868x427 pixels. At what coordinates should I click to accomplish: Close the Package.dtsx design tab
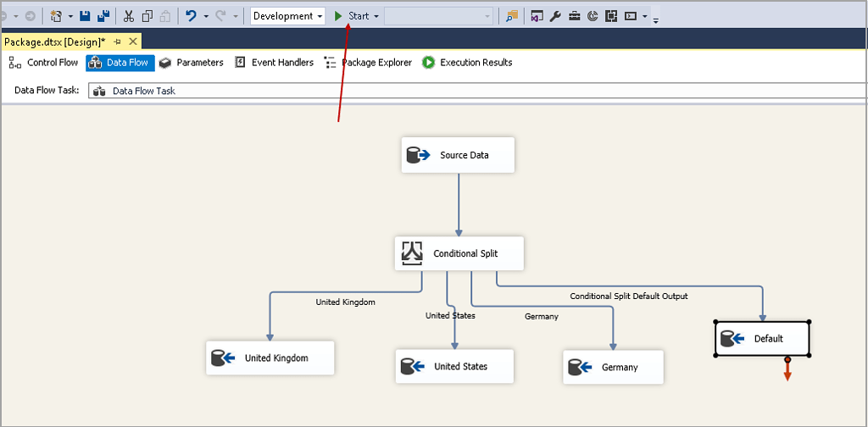coord(133,42)
